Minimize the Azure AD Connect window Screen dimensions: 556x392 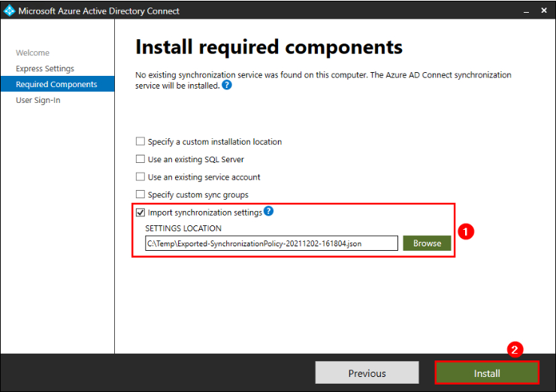coord(526,11)
